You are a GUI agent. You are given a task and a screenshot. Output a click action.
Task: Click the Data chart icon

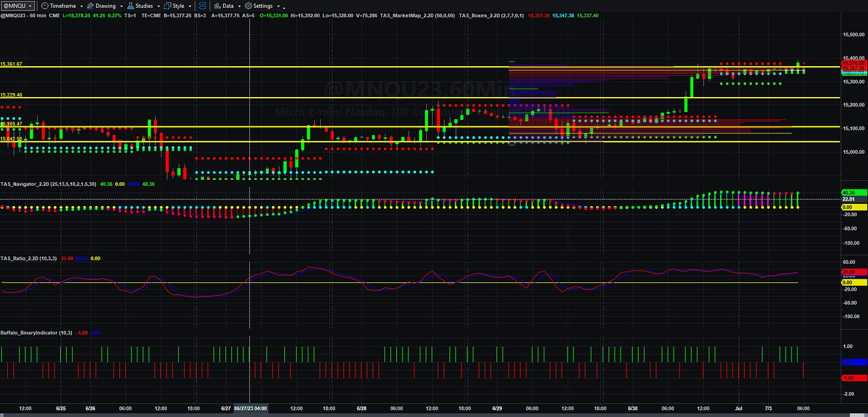pos(218,6)
